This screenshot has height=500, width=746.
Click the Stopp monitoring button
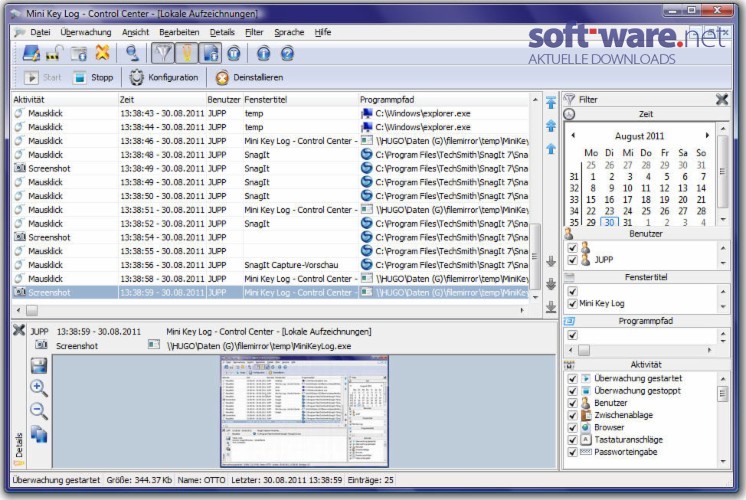point(93,77)
